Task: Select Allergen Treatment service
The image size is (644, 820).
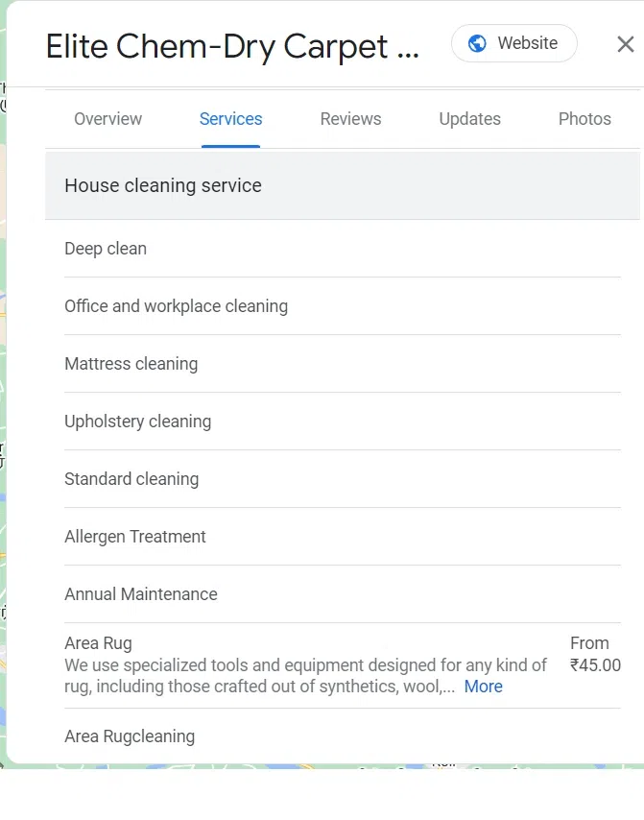Action: tap(135, 537)
